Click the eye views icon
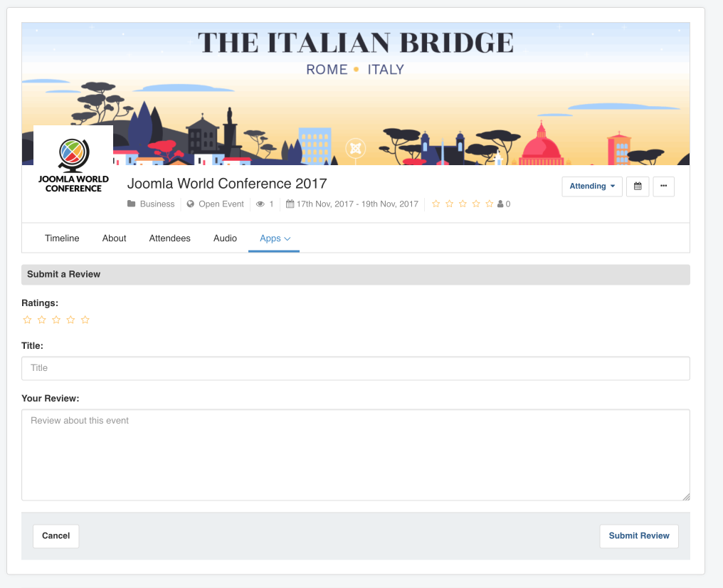Image resolution: width=723 pixels, height=588 pixels. click(x=260, y=204)
